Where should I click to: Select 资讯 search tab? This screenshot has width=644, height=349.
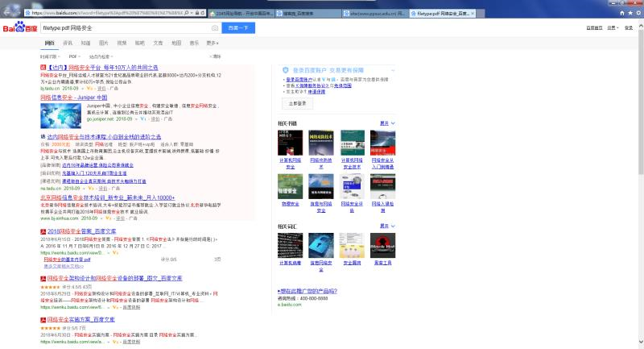[68, 44]
